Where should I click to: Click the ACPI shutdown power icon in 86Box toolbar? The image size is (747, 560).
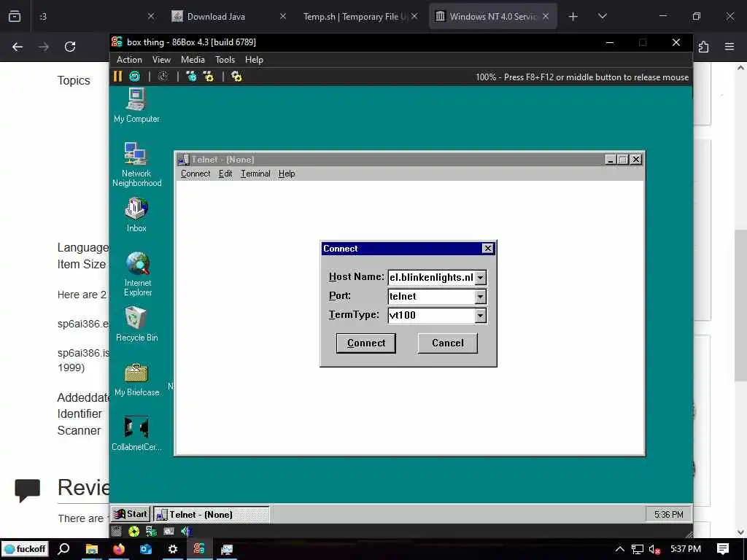[x=163, y=76]
